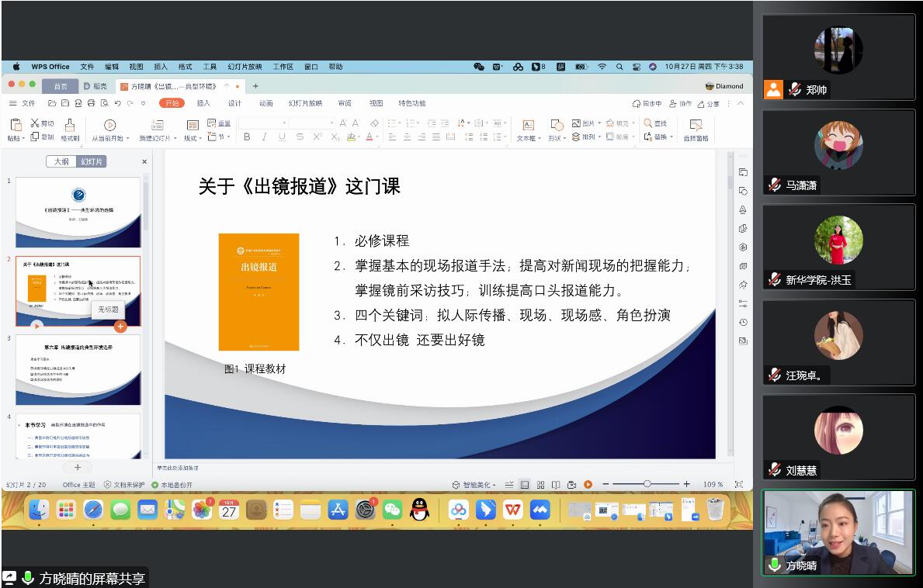
Task: Click the Undo arrow in quick toolbar
Action: point(117,103)
